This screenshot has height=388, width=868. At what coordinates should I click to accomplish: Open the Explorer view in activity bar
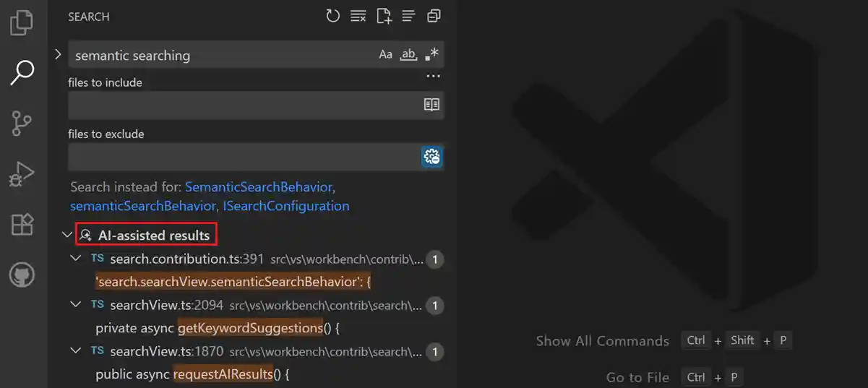pos(22,22)
